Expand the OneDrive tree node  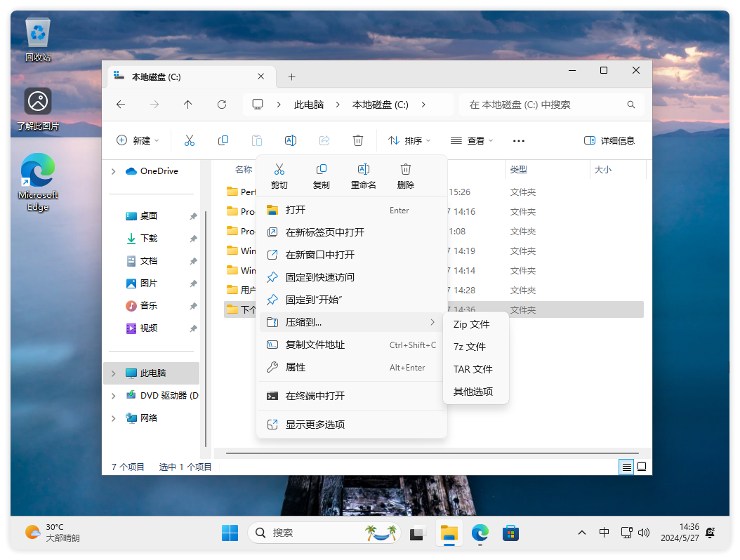coord(114,171)
